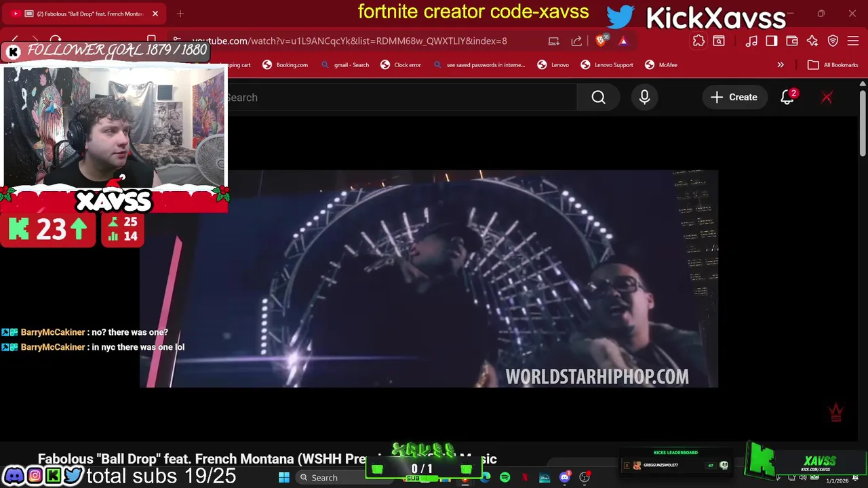Open OBS Studio from the taskbar
This screenshot has width=868, height=488.
point(585,478)
